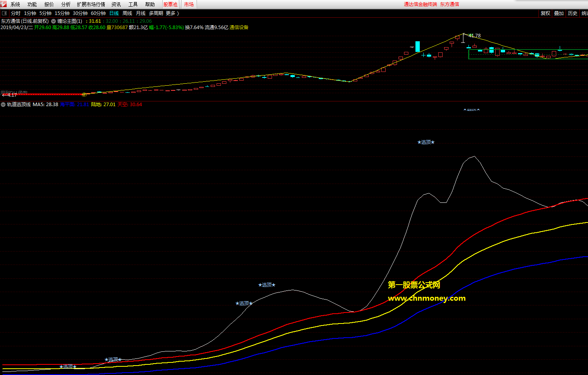This screenshot has height=375, width=588.
Task: Open the 帮助 menu
Action: pyautogui.click(x=150, y=4)
